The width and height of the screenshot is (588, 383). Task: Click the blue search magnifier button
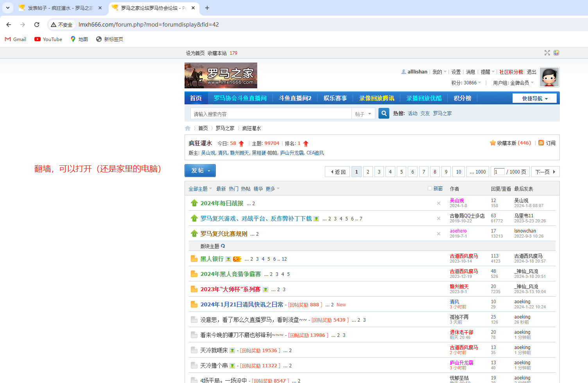pos(384,113)
